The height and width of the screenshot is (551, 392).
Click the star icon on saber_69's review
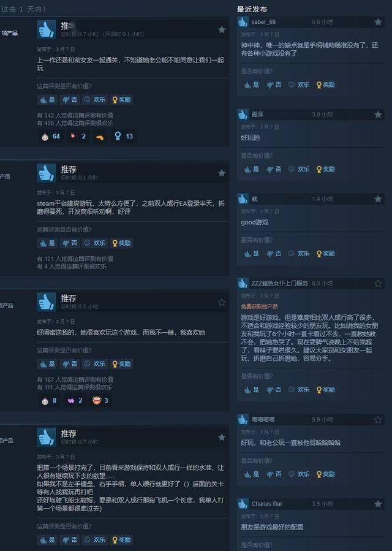378,22
